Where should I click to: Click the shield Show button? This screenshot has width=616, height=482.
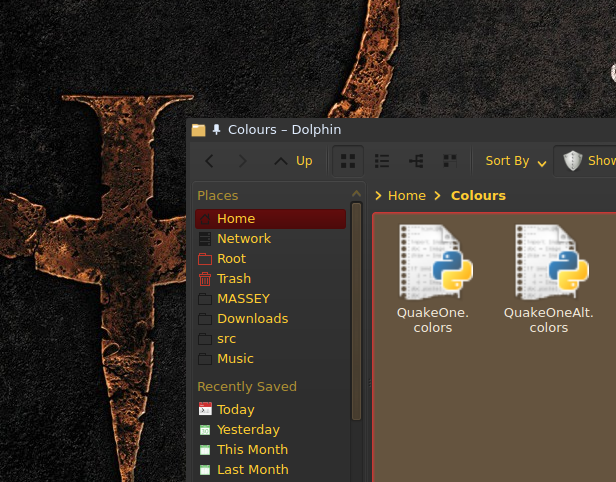pyautogui.click(x=585, y=161)
